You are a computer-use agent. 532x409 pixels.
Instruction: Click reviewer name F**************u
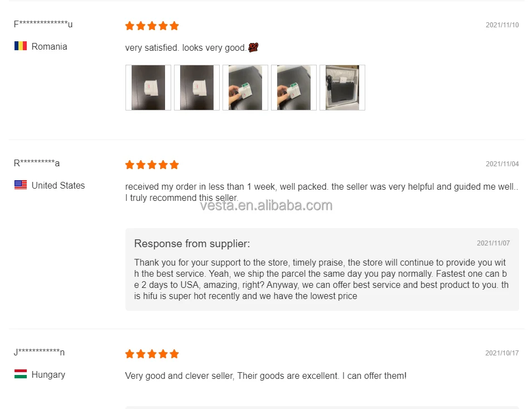click(x=43, y=24)
